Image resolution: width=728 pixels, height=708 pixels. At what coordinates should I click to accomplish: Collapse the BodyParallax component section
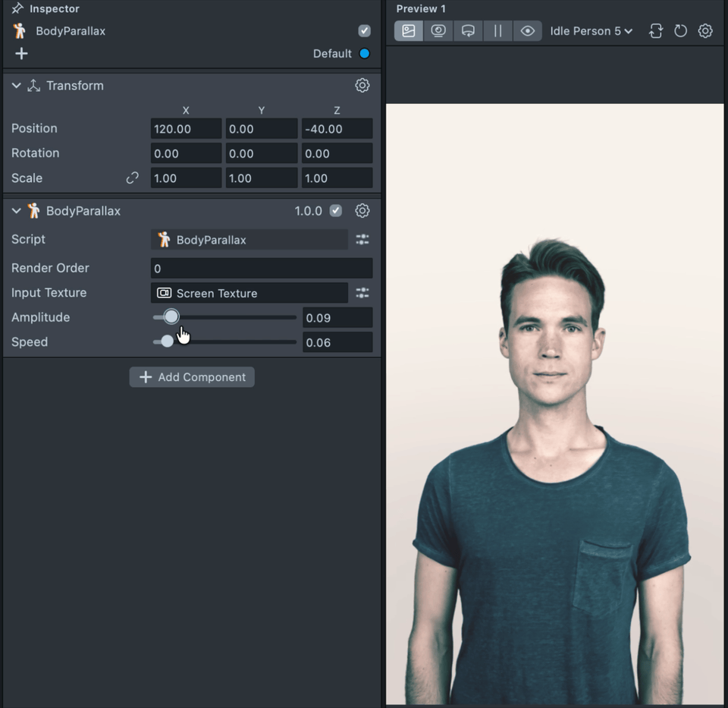tap(16, 211)
